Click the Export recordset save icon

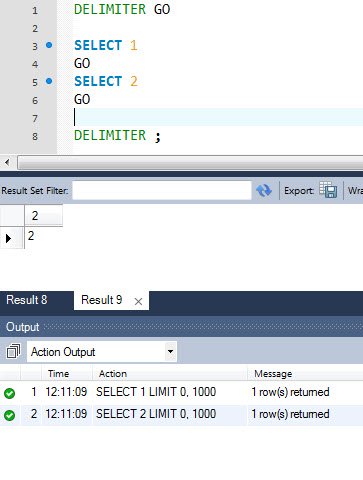click(328, 190)
